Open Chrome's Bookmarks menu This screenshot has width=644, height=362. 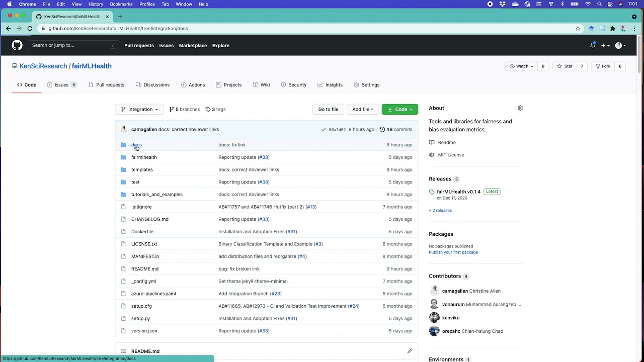click(x=121, y=4)
